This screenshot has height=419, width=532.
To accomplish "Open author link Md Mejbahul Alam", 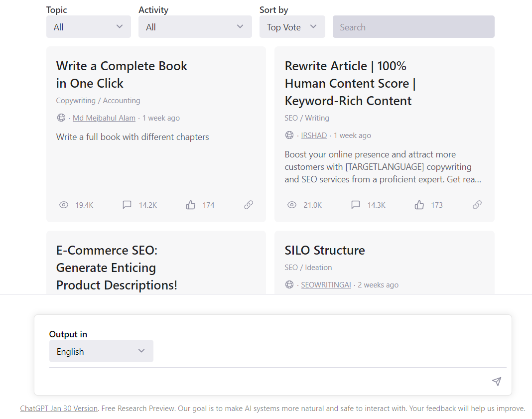I will (104, 118).
